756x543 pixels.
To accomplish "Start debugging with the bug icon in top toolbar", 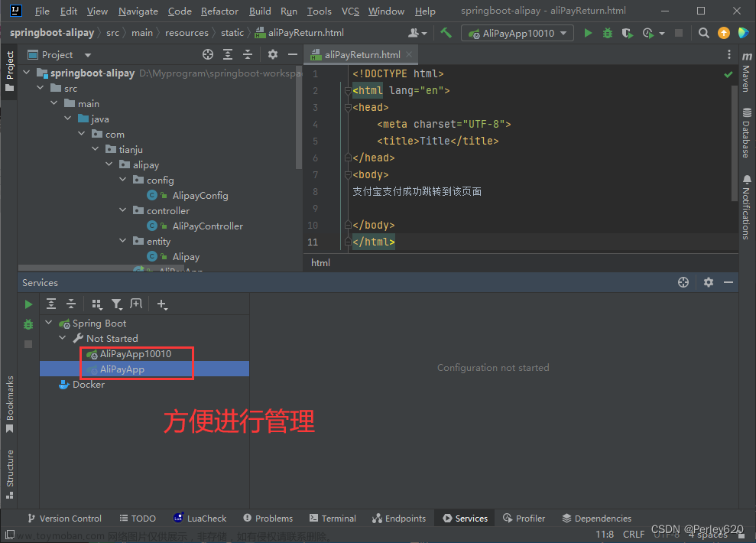I will pyautogui.click(x=608, y=33).
